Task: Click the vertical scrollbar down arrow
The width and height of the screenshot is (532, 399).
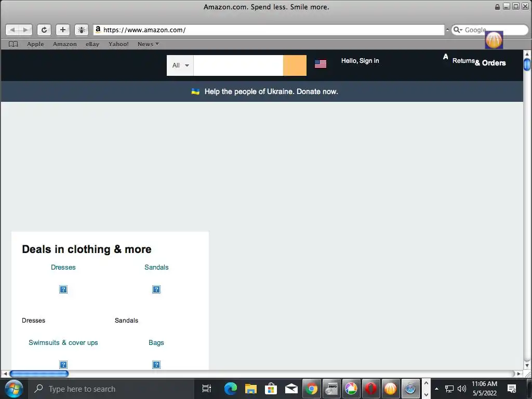Action: click(527, 366)
